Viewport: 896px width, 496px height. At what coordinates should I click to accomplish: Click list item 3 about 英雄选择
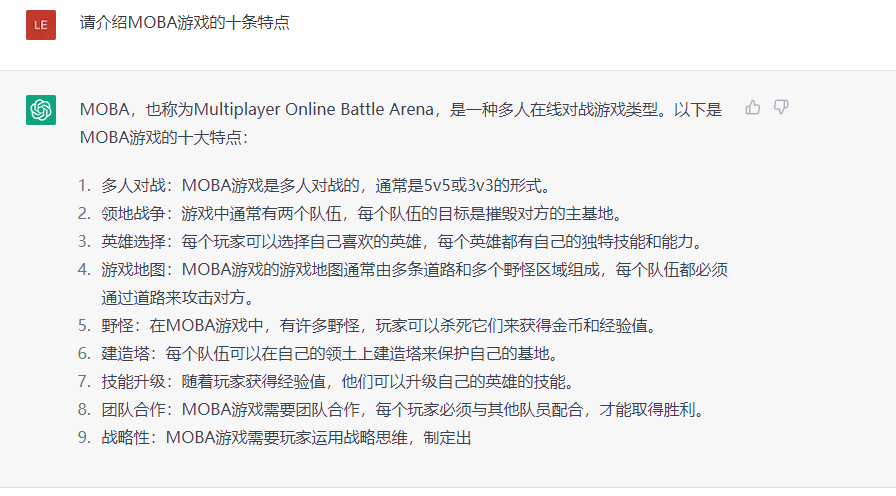[x=402, y=242]
